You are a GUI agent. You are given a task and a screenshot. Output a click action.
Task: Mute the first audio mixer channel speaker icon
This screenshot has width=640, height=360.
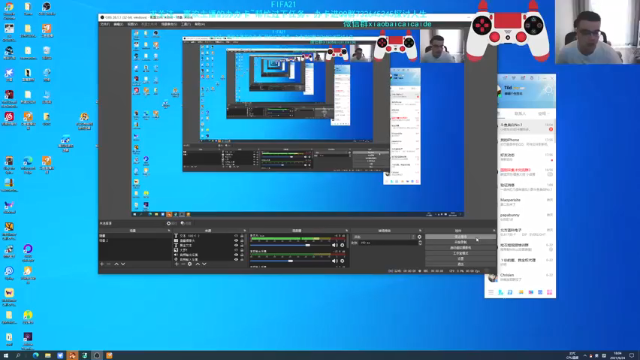click(334, 245)
